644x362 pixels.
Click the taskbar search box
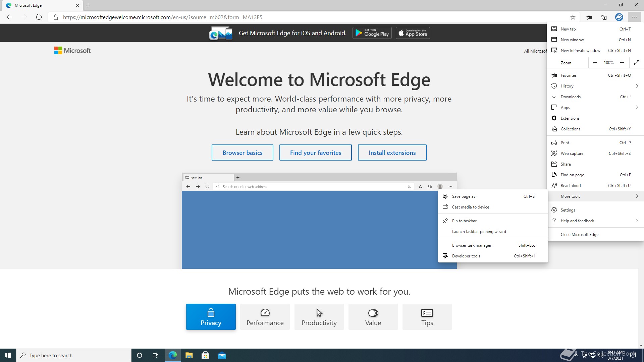click(74, 355)
